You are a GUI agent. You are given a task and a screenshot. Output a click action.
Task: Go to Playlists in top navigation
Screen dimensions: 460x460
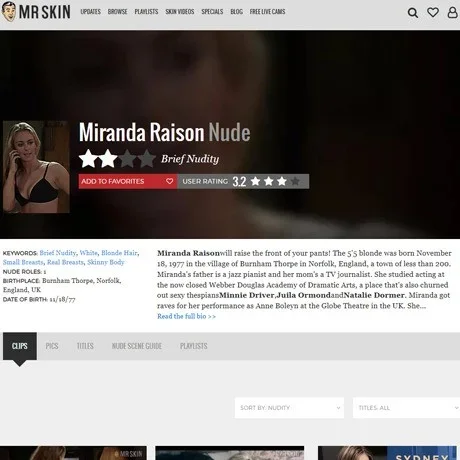(146, 12)
